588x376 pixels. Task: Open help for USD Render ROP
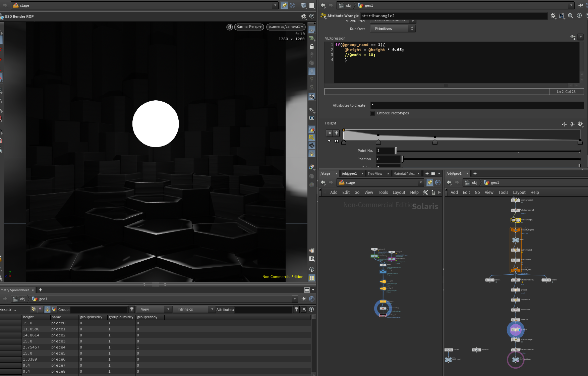tap(312, 16)
